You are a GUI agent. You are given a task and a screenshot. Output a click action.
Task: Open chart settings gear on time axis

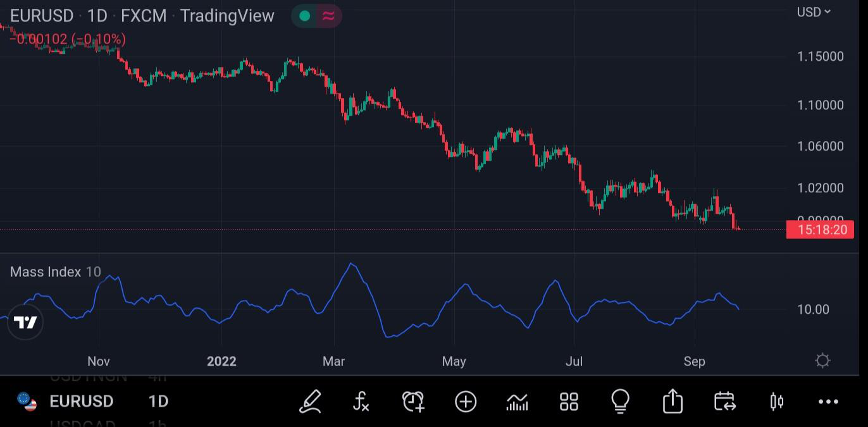pyautogui.click(x=822, y=361)
